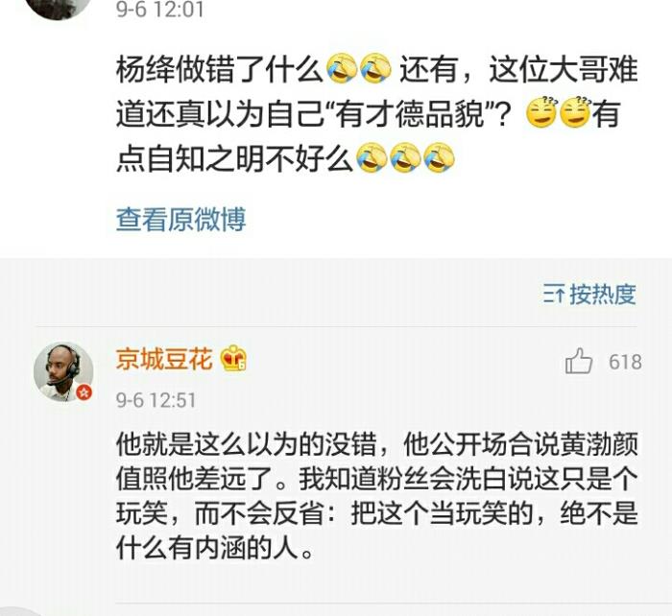Tap the last crying-laughing emoji in post
672x616 pixels.
coord(439,157)
